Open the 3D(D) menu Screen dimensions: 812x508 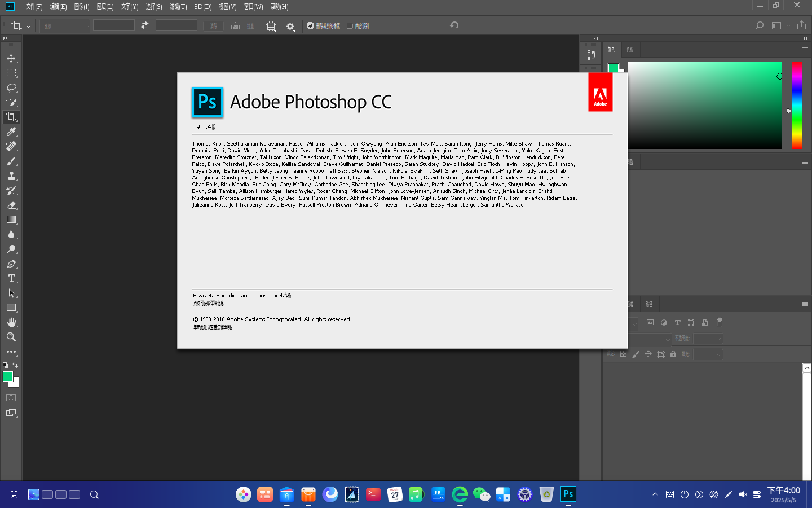click(203, 7)
